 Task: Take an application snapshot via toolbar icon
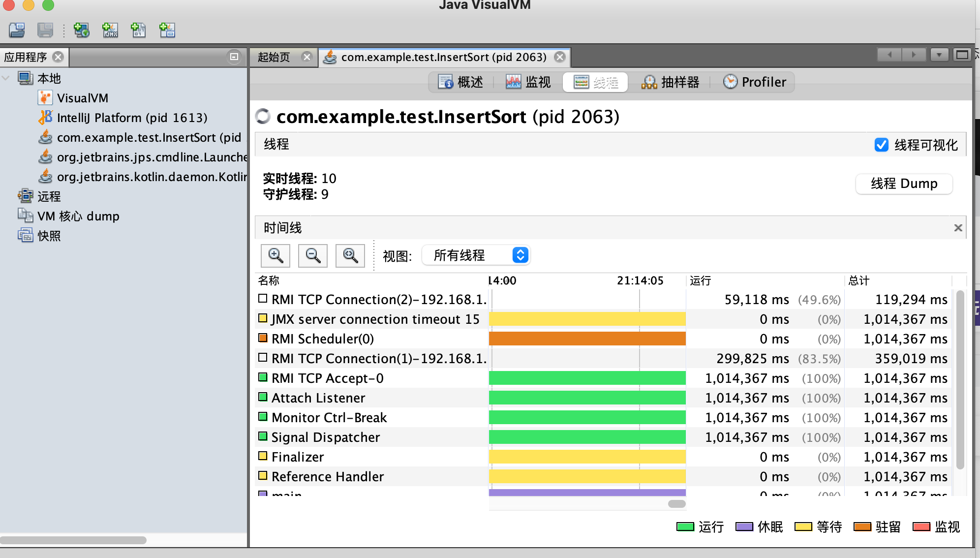click(166, 30)
